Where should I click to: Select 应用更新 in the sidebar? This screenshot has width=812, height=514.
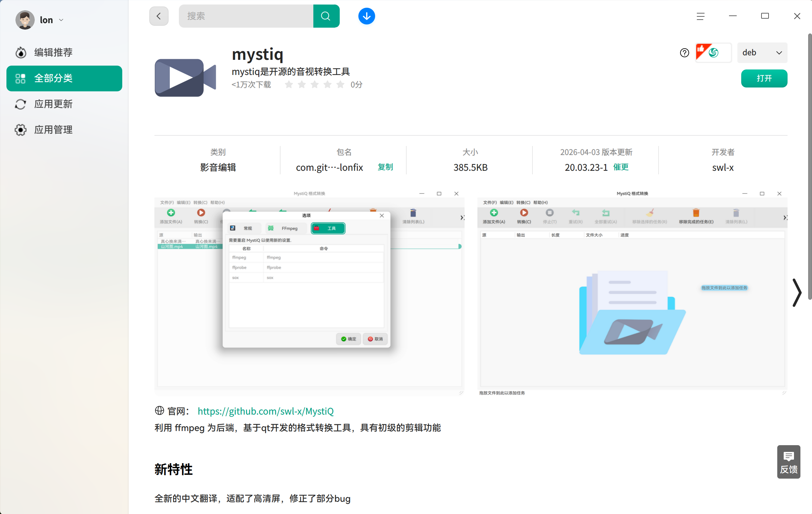pyautogui.click(x=53, y=104)
